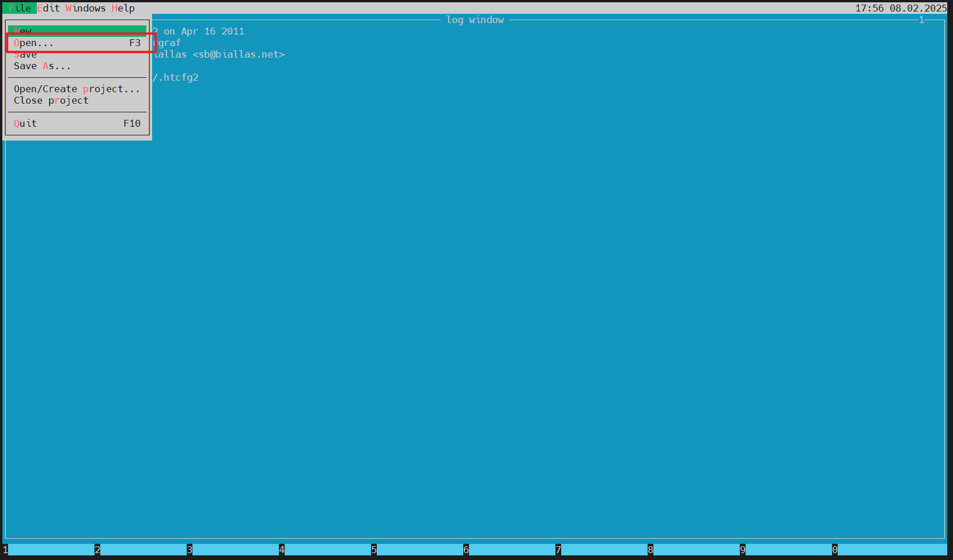Open the Edit menu

coord(48,8)
